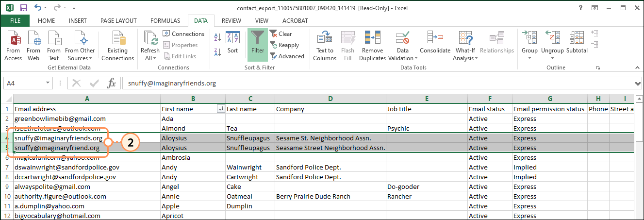Screen dimensions: 644x220
Task: Switch to the REVIEW tab
Action: [231, 20]
